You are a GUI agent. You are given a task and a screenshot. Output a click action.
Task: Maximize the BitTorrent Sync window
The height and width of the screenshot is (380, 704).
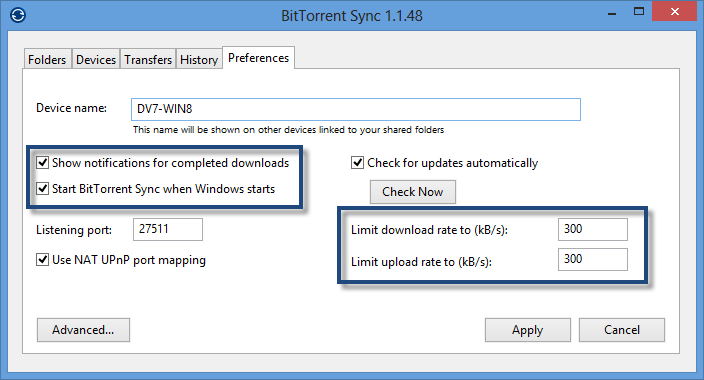[639, 12]
